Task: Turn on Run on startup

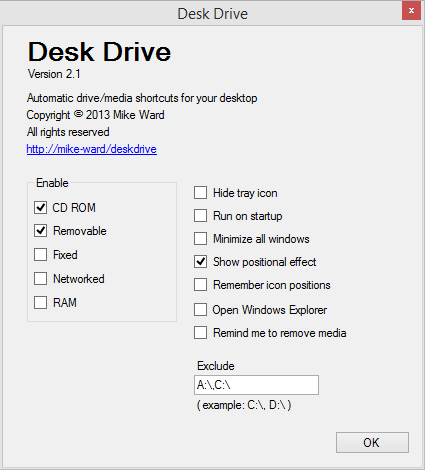Action: tap(200, 216)
